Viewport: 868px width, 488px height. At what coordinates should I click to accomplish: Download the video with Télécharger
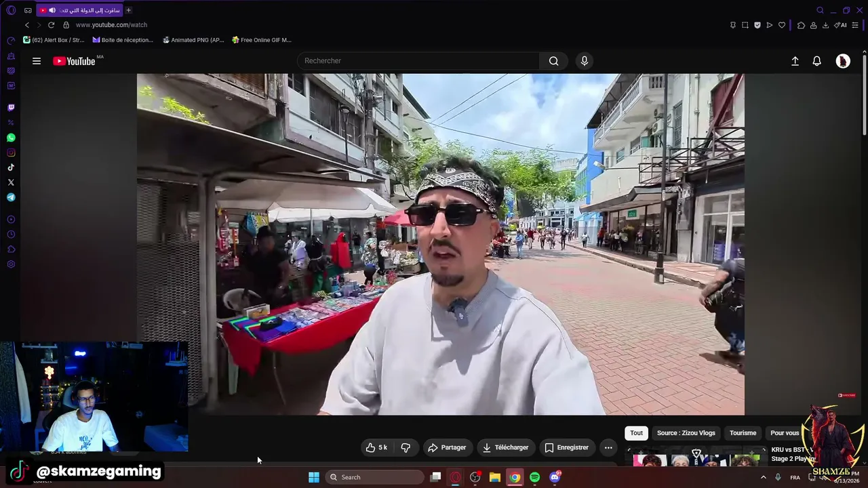505,447
